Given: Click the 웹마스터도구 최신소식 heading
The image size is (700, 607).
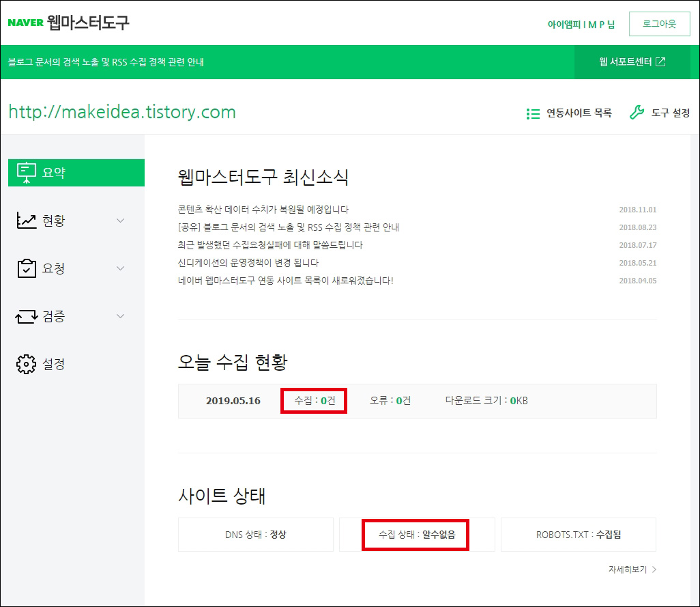Looking at the screenshot, I should coord(263,178).
